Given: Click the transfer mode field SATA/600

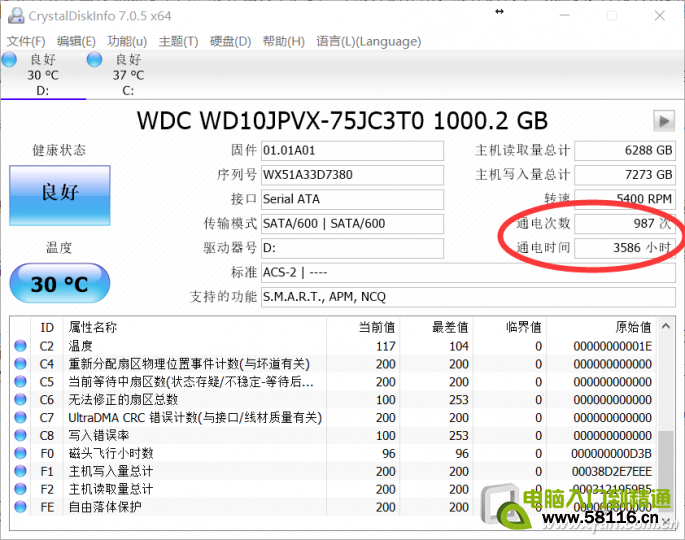Looking at the screenshot, I should [352, 224].
